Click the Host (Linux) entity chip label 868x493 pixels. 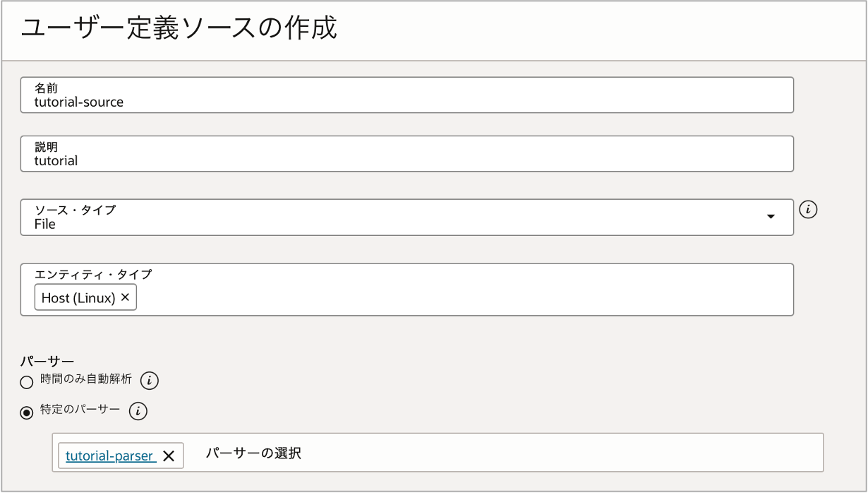(78, 298)
